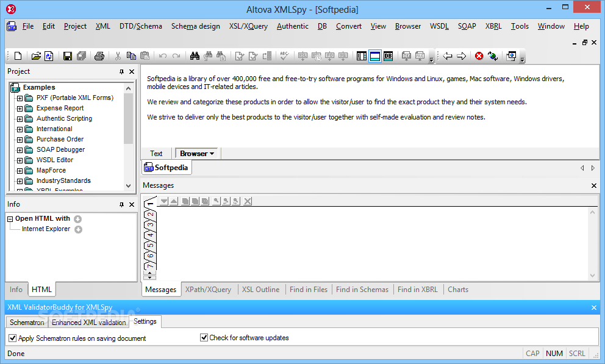Select the Softpedia document tab

point(166,167)
